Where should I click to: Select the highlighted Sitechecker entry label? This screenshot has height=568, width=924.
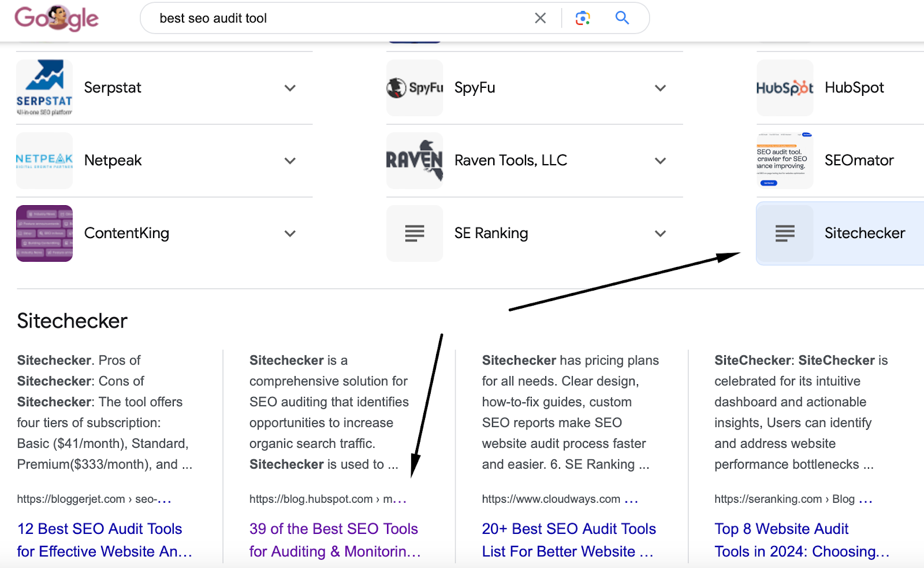coord(865,233)
